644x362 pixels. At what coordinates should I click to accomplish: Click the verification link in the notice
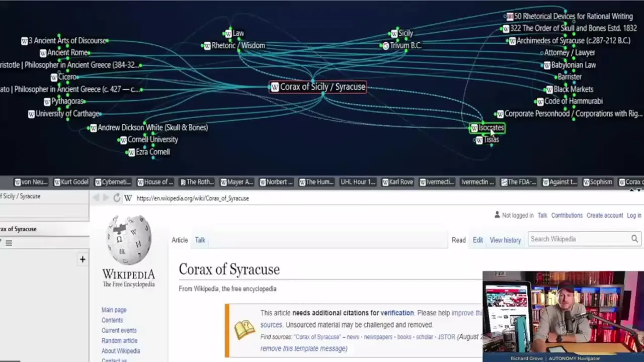pos(397,313)
